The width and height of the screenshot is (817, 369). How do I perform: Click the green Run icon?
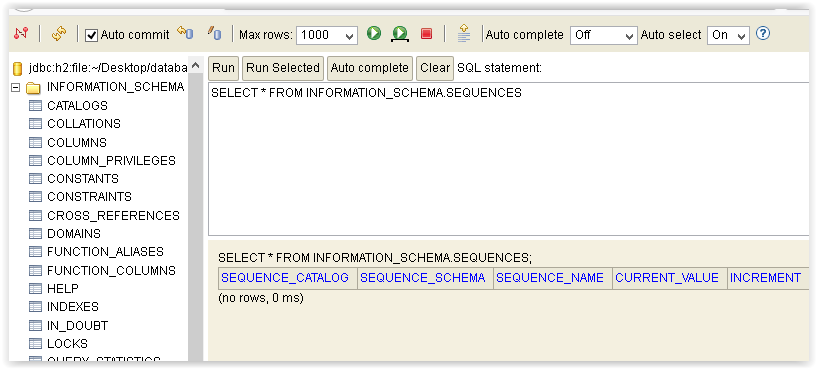374,33
